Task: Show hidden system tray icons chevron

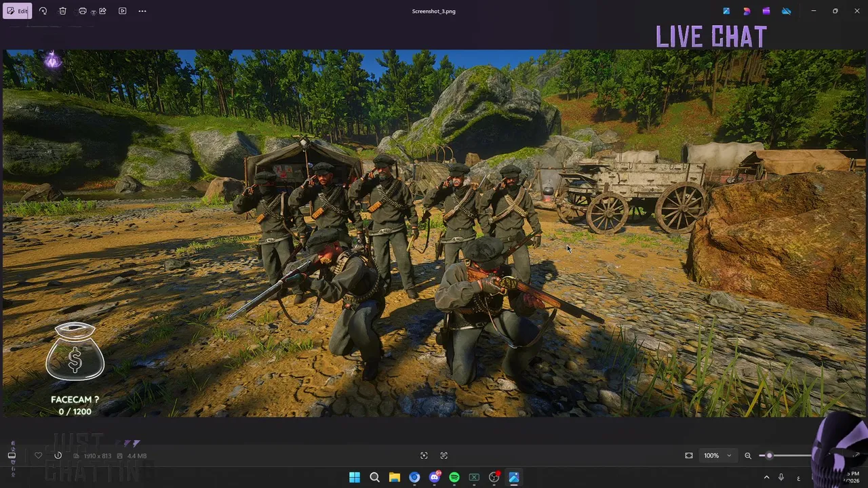Action: tap(767, 477)
